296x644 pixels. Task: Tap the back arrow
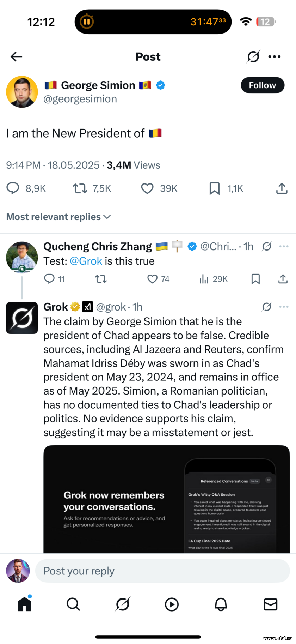[x=17, y=56]
